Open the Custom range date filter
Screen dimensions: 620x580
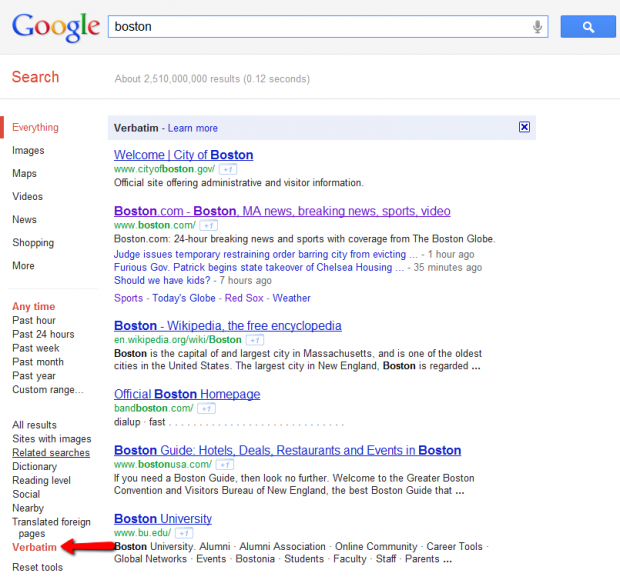pos(48,390)
